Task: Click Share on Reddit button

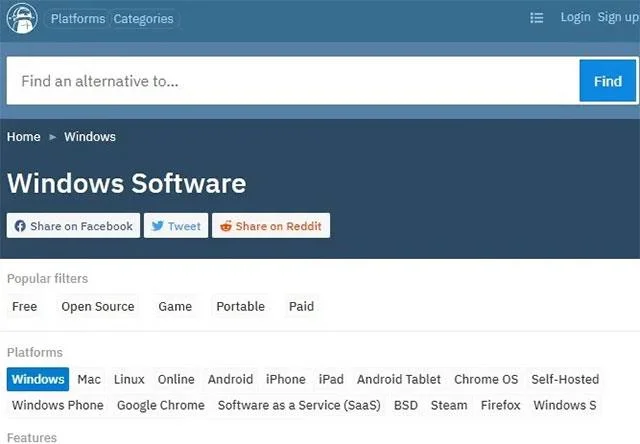Action: [271, 226]
